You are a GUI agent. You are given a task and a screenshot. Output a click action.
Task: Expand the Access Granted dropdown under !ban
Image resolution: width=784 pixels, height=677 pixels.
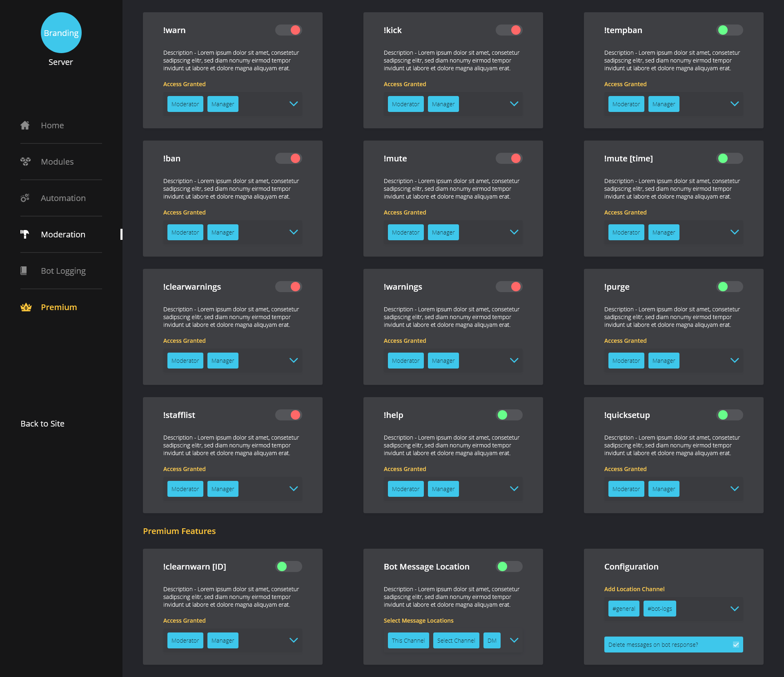click(x=294, y=232)
